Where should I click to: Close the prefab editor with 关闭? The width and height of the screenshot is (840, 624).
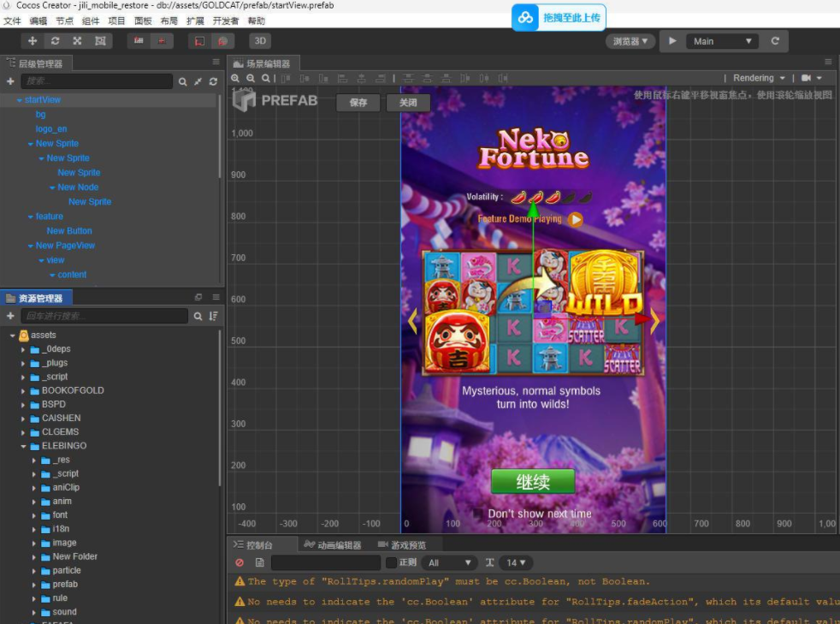pos(408,103)
